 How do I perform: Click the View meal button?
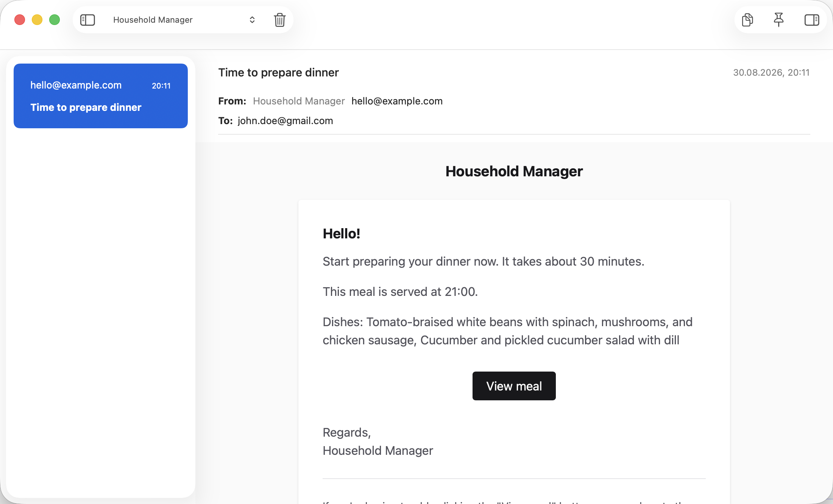(x=514, y=386)
